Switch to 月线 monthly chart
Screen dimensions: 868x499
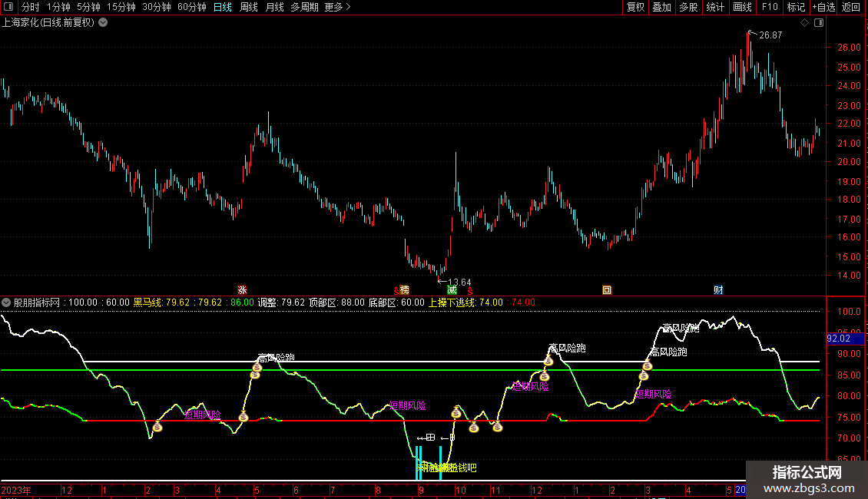(274, 7)
